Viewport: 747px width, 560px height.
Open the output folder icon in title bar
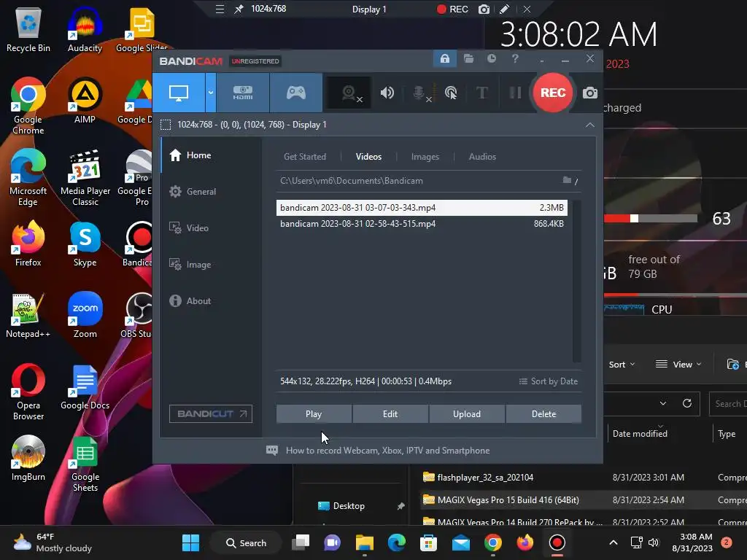click(x=469, y=58)
